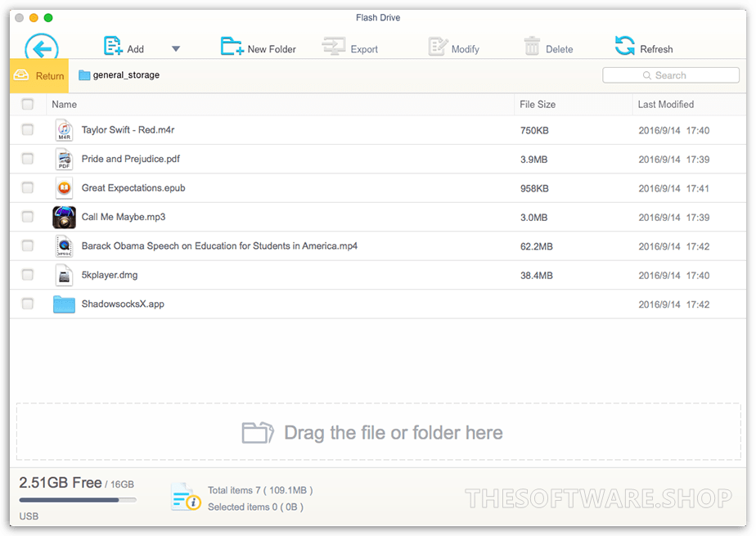Click the 958KB file size cell
Screen dimensions: 756x536
coord(534,188)
